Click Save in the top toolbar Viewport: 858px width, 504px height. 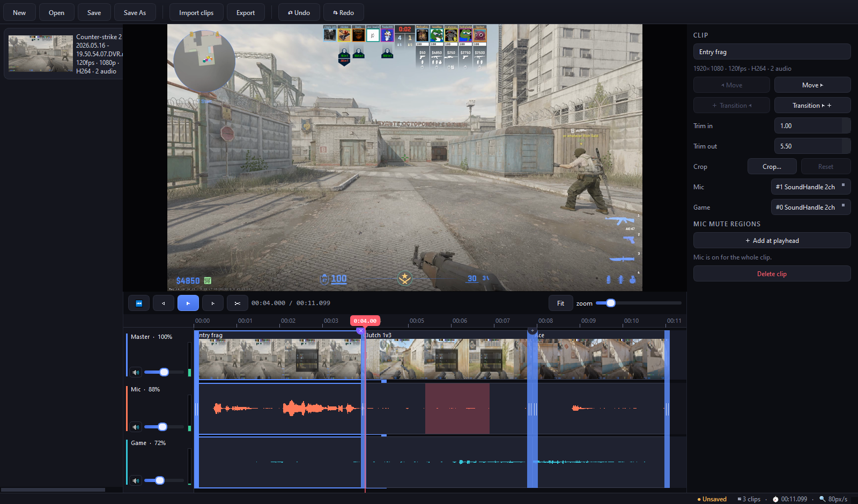click(x=94, y=12)
